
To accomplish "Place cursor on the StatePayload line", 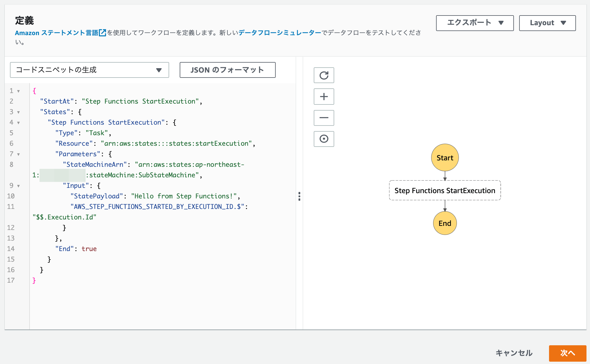I will (155, 196).
